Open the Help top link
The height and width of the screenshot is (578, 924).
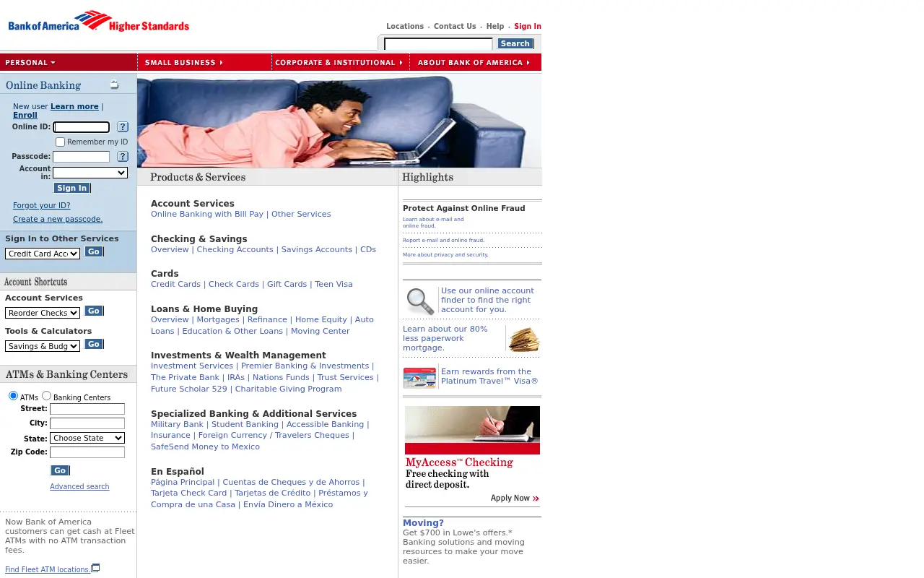(495, 27)
